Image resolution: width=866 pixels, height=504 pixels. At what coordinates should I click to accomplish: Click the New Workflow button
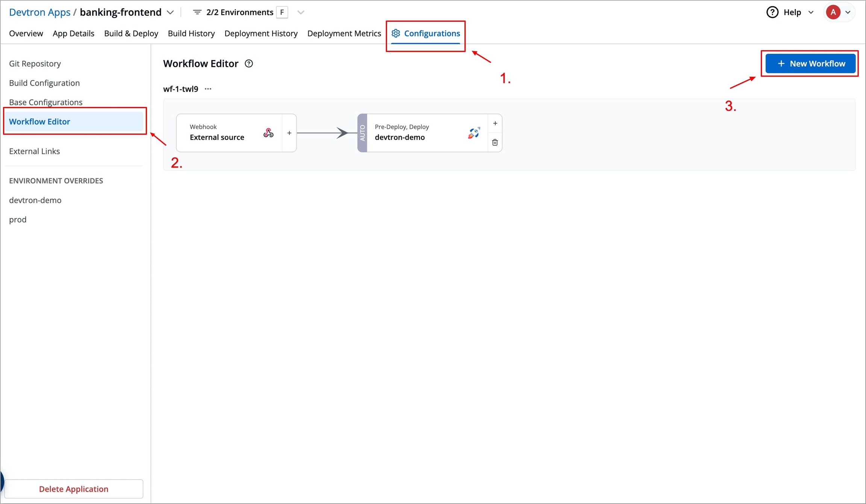810,64
